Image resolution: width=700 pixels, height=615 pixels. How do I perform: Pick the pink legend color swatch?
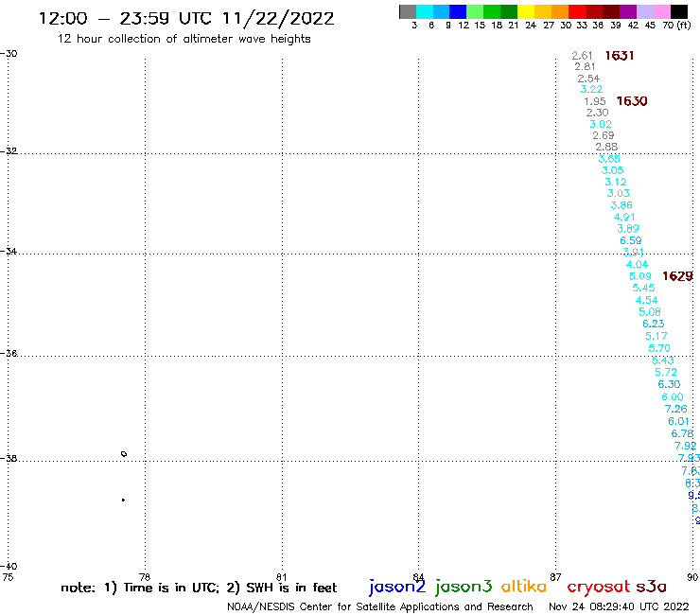click(662, 11)
